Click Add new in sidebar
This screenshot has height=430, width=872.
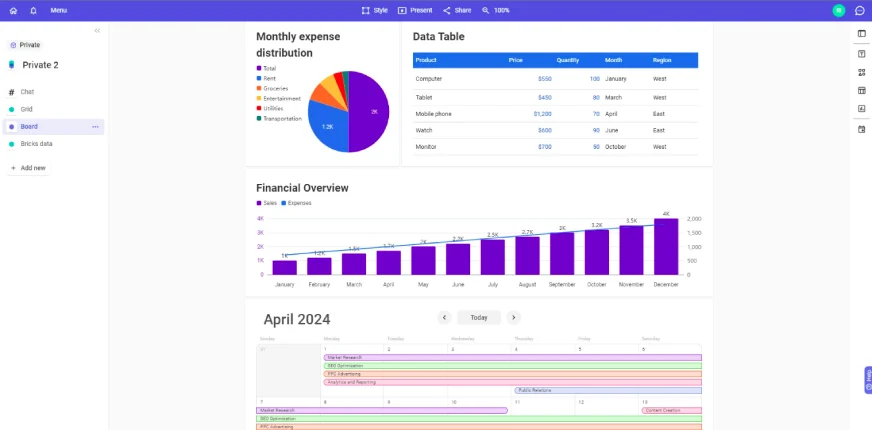[28, 168]
